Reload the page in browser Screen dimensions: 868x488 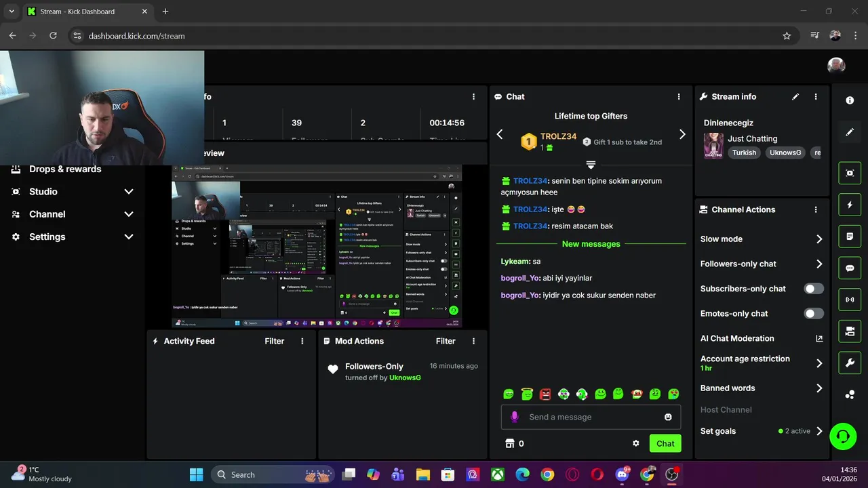(53, 36)
